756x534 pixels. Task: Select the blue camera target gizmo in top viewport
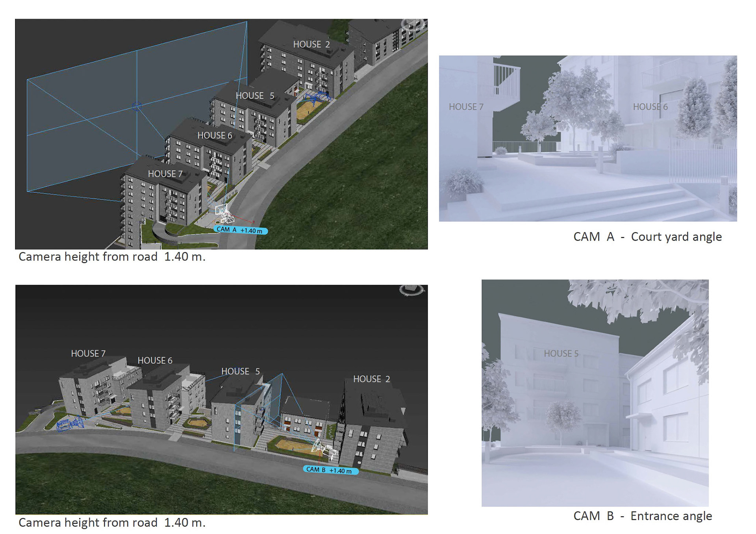point(137,107)
